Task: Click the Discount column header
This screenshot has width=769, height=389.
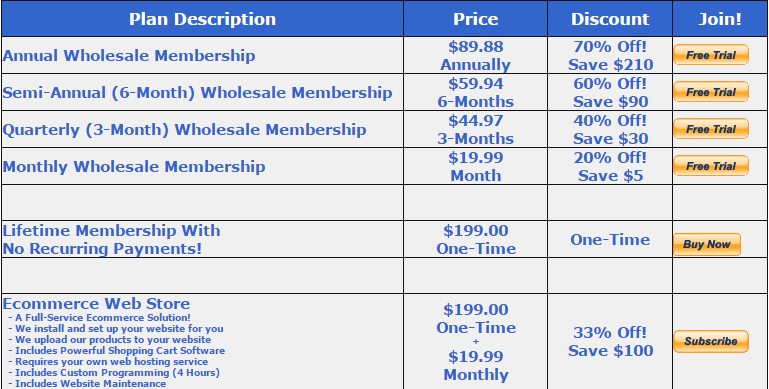Action: tap(610, 19)
